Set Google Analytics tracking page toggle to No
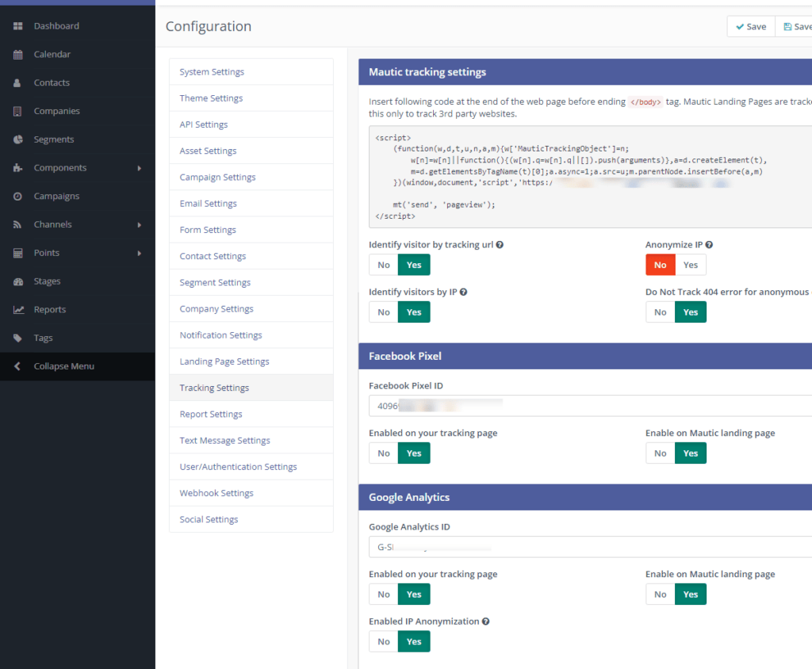 [x=384, y=594]
